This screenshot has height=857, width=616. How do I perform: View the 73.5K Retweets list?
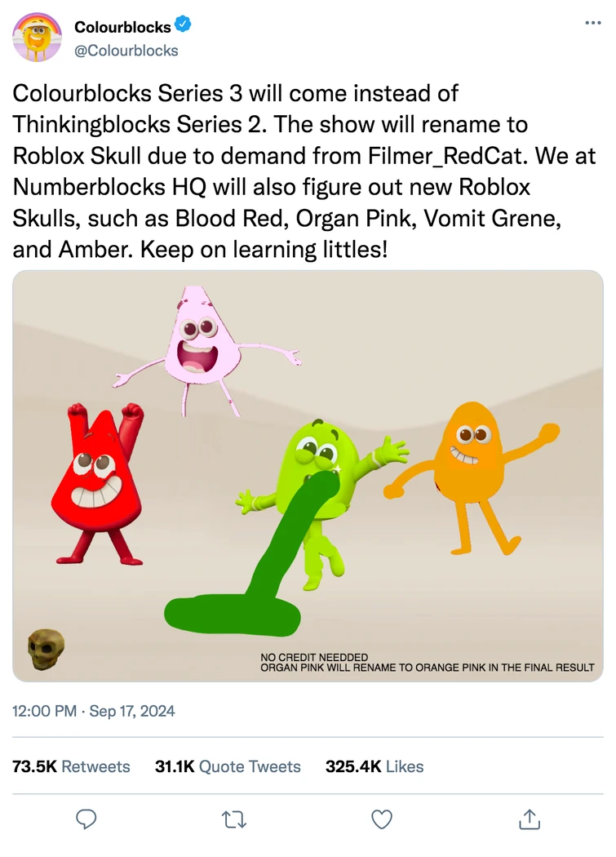point(72,766)
